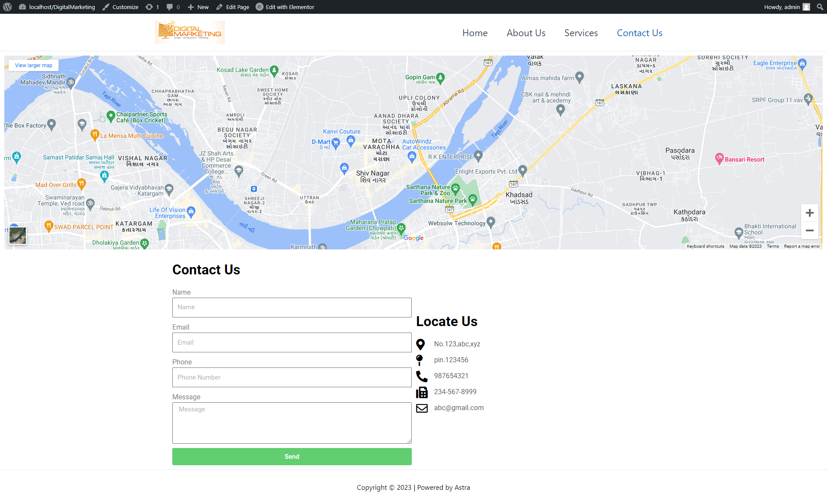
Task: Go to the About Us page
Action: click(526, 33)
